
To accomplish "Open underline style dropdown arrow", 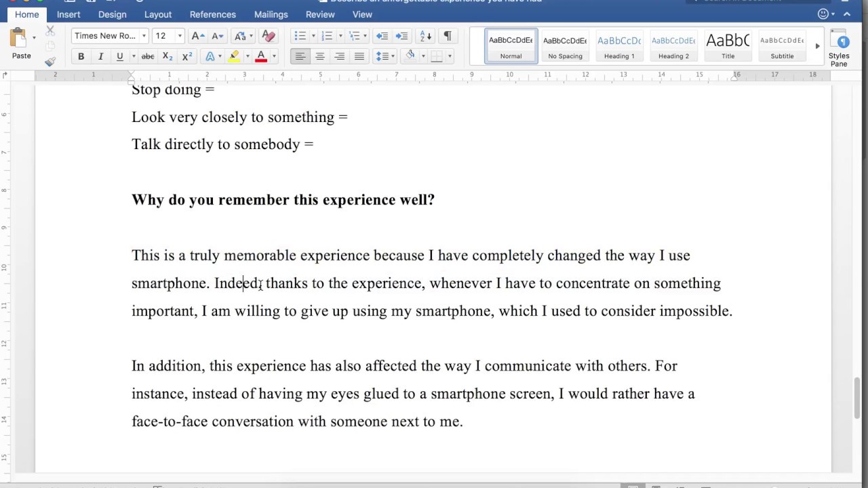I will point(133,57).
